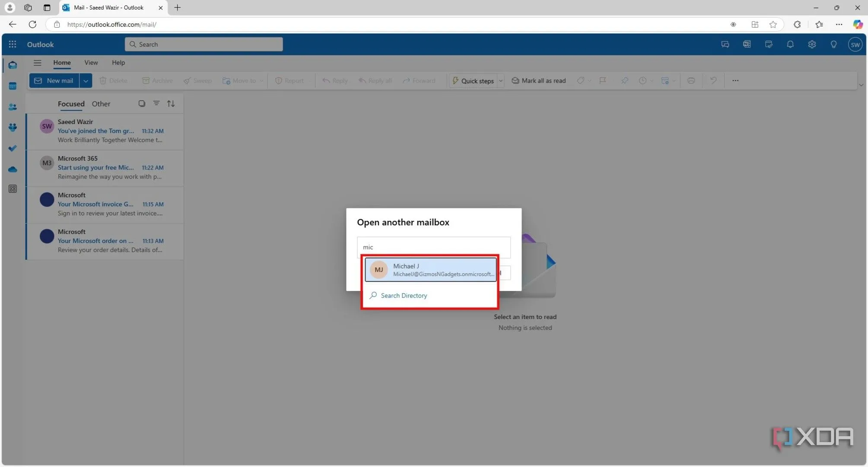The image size is (868, 467).
Task: Open Groups in the left sidebar
Action: tap(13, 128)
